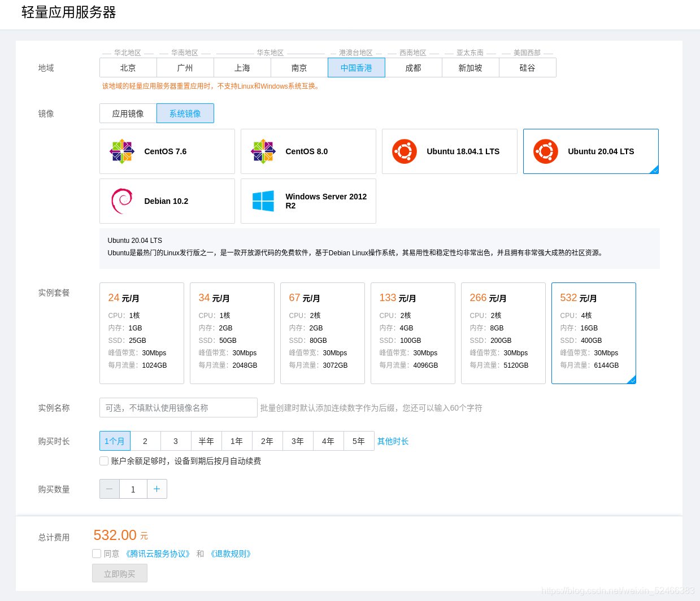Screen dimensions: 700x601
Task: Select the 新加坡 region
Action: (470, 67)
